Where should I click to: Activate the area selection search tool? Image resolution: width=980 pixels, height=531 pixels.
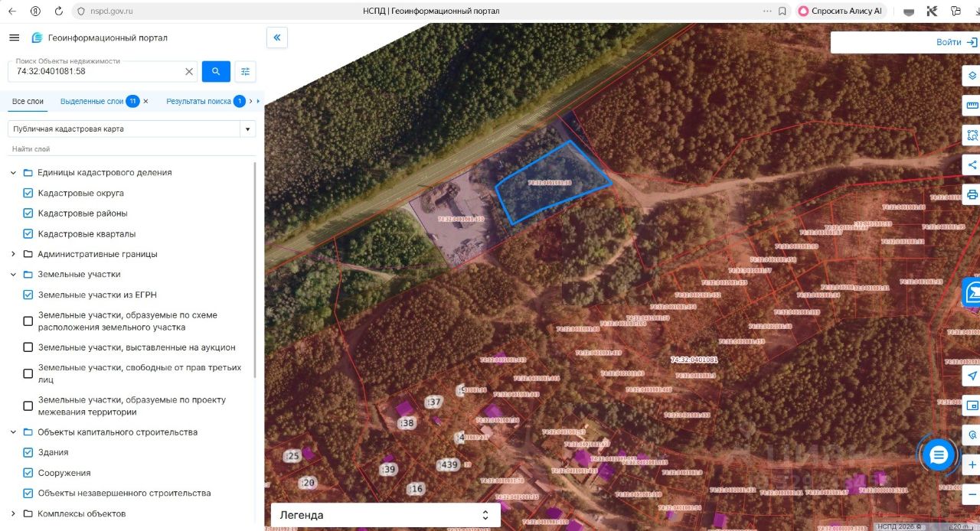(x=972, y=135)
